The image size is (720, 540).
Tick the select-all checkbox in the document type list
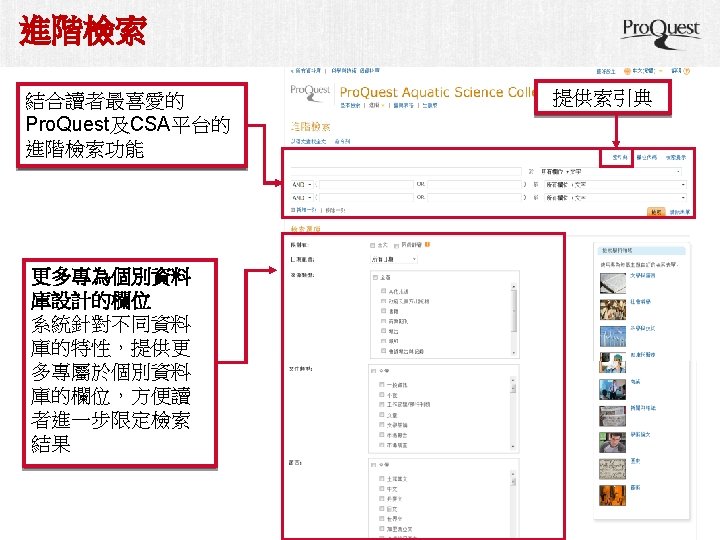pyautogui.click(x=373, y=371)
